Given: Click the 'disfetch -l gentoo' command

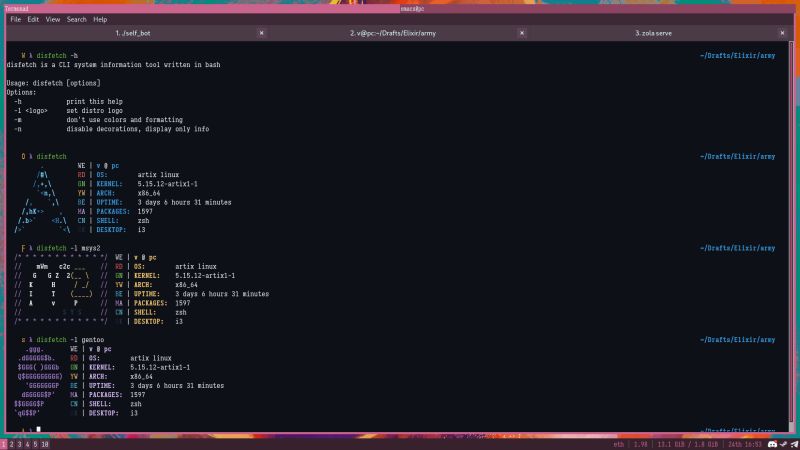Looking at the screenshot, I should coord(70,340).
